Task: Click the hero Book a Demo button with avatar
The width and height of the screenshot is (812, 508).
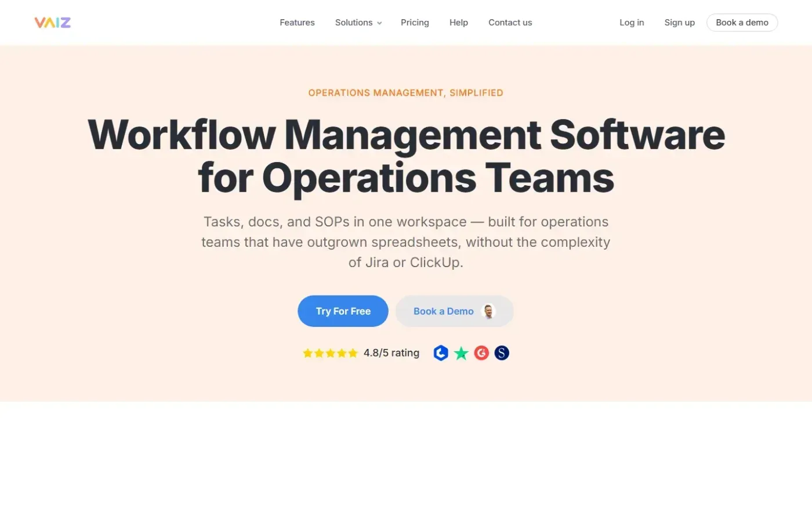Action: pos(454,311)
